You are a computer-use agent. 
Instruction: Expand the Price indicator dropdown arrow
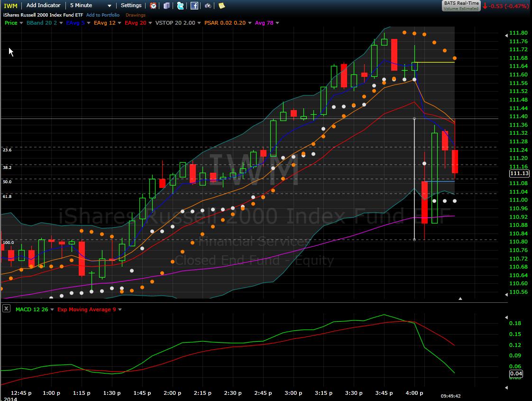pos(21,23)
